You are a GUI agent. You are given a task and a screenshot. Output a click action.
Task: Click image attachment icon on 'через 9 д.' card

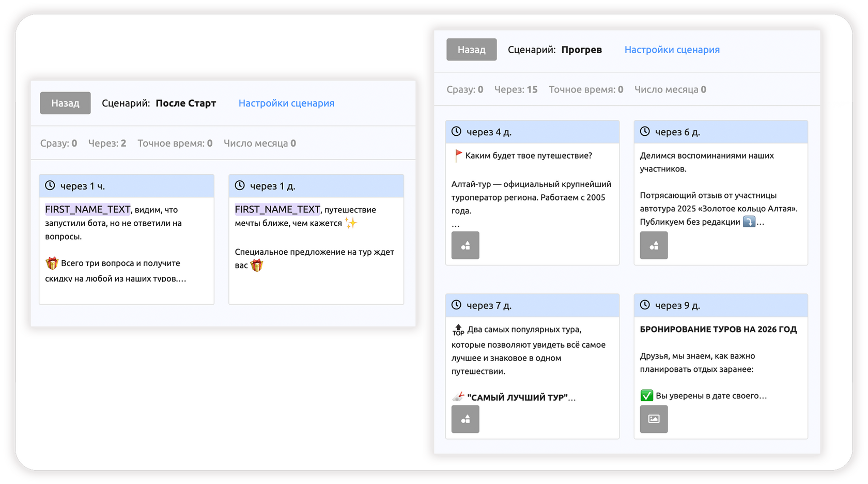[654, 419]
